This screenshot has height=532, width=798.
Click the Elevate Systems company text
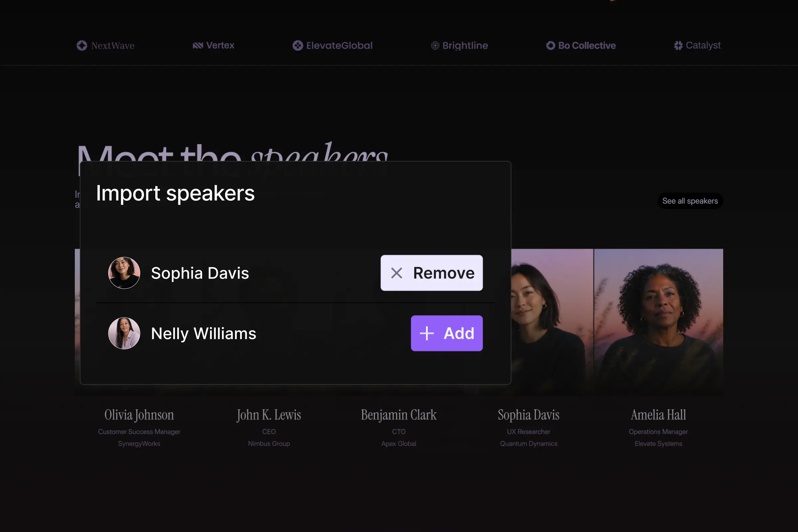pos(658,444)
